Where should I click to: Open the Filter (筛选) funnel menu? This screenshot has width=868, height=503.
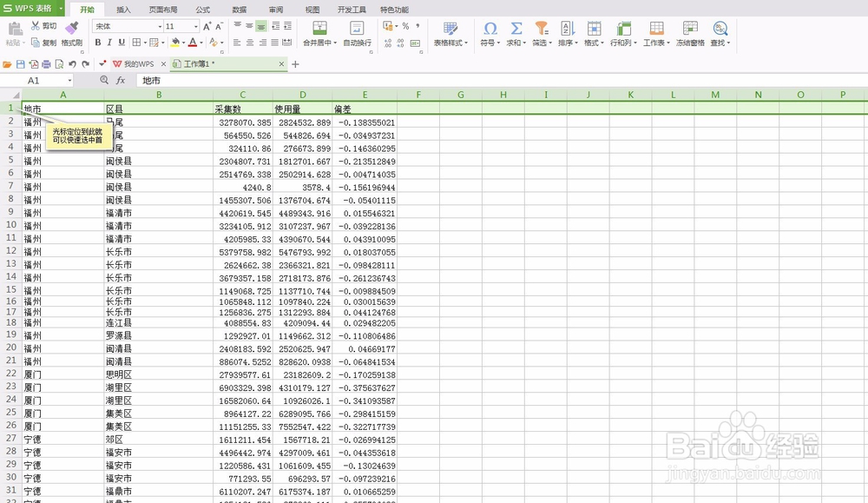542,34
